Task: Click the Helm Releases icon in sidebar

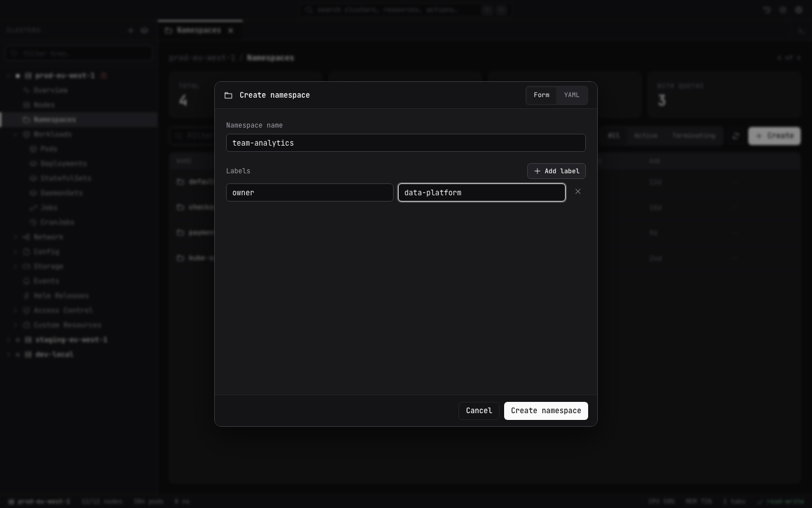Action: (26, 296)
